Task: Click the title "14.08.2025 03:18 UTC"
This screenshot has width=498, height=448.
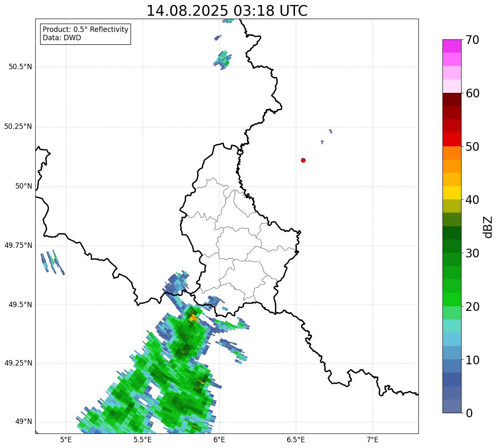Action: coord(227,11)
